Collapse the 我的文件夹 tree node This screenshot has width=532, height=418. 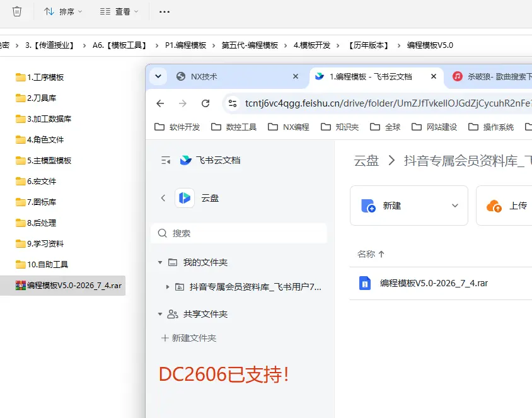click(x=160, y=262)
